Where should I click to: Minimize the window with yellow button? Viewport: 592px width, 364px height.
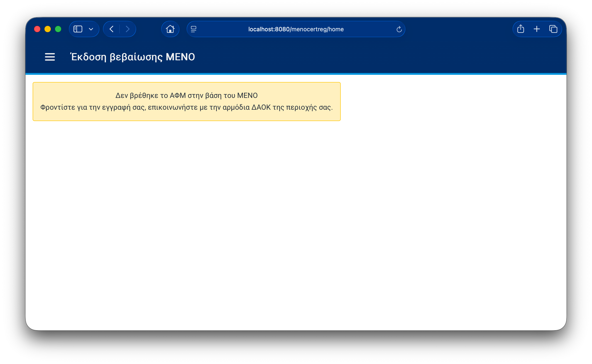pos(48,29)
